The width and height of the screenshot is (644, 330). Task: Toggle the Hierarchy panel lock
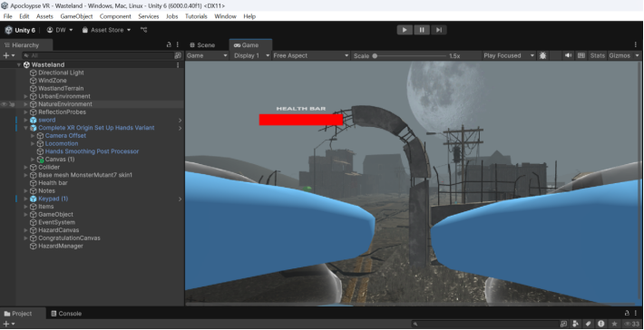click(x=169, y=44)
